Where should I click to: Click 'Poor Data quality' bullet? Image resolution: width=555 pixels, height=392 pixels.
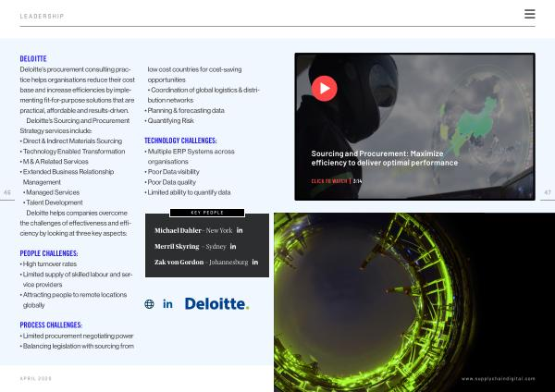tap(170, 182)
